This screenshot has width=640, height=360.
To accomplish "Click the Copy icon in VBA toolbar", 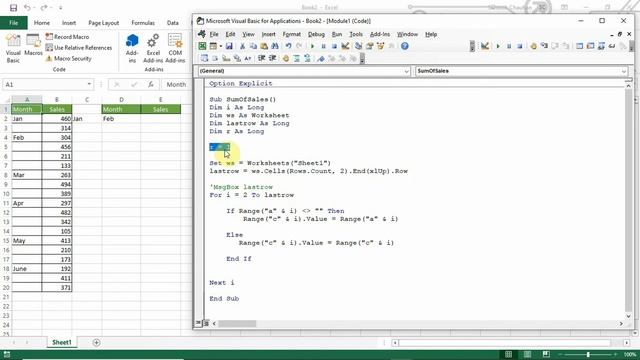I will (253, 46).
